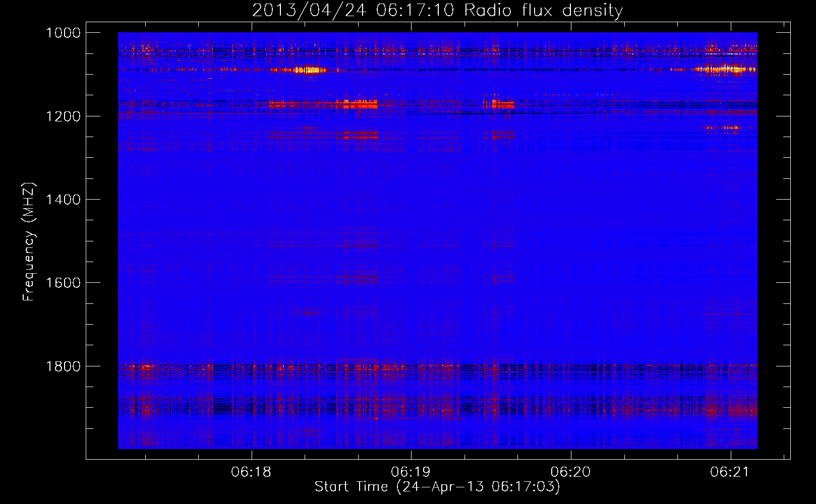Image resolution: width=816 pixels, height=504 pixels.
Task: Select the 1800 frequency tick label
Action: (63, 366)
